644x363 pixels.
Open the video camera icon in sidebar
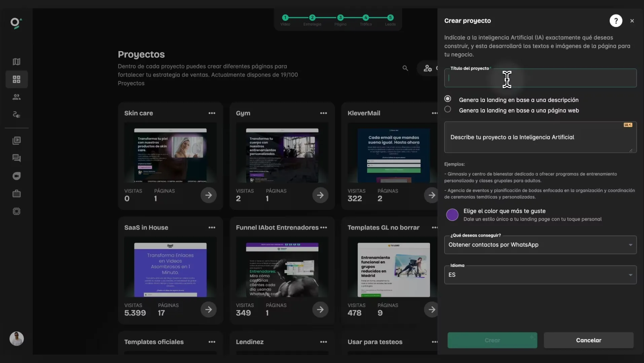pyautogui.click(x=16, y=176)
